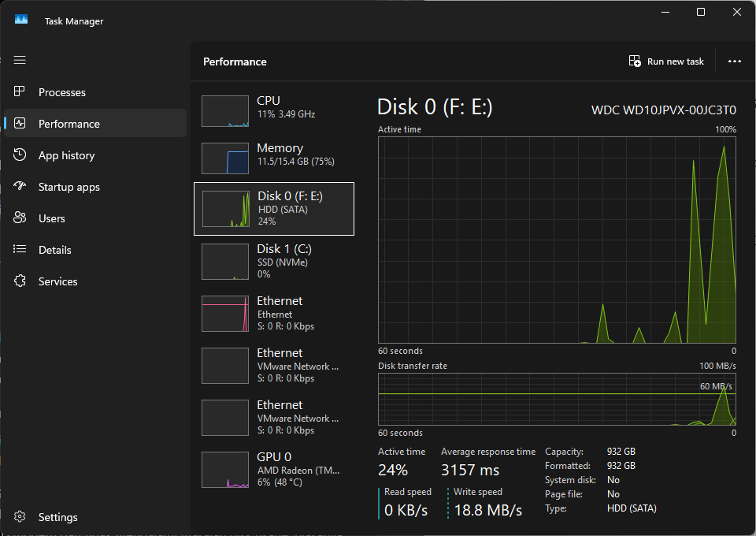Image resolution: width=756 pixels, height=536 pixels.
Task: Click the Performance pulse icon
Action: coord(20,123)
